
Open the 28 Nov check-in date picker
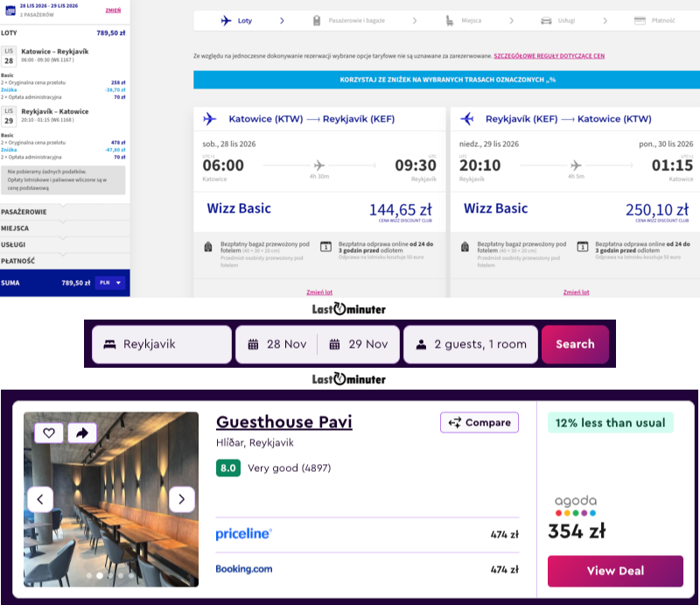(277, 344)
